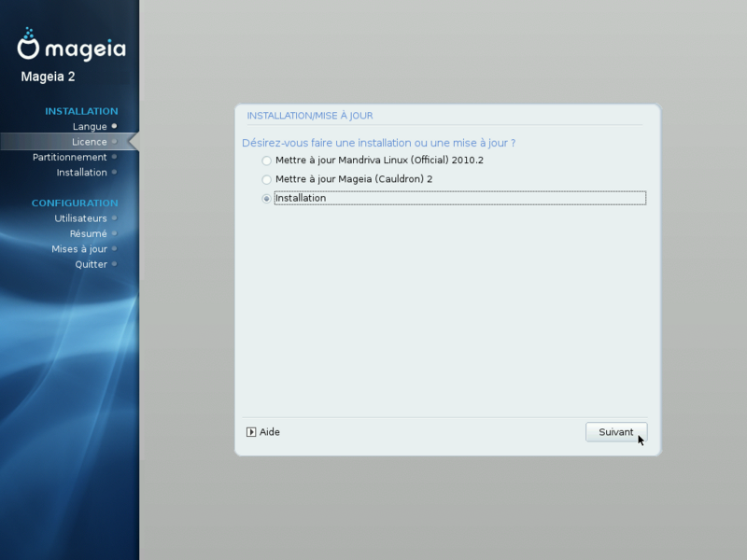Viewport: 747px width, 560px height.
Task: Click the Résumé step in sidebar
Action: click(88, 233)
